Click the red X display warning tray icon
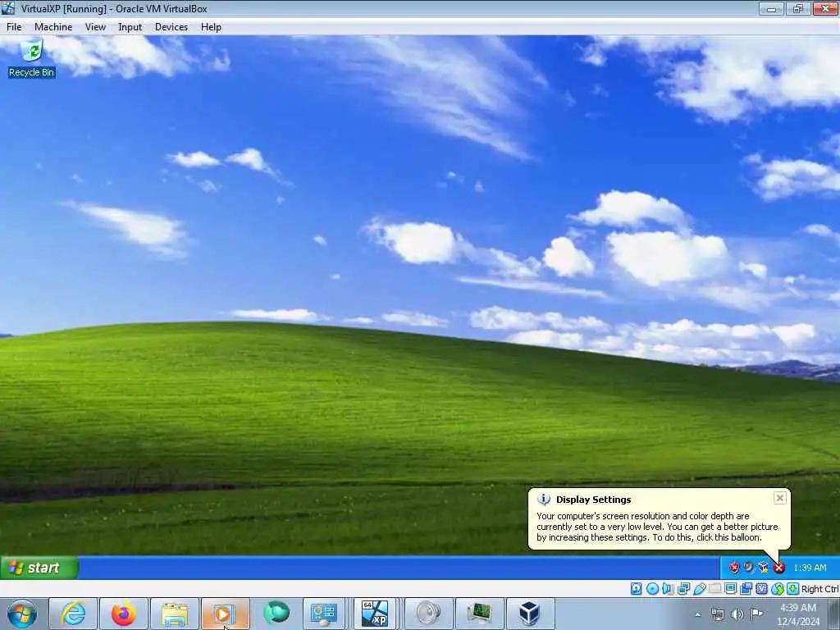 tap(779, 568)
